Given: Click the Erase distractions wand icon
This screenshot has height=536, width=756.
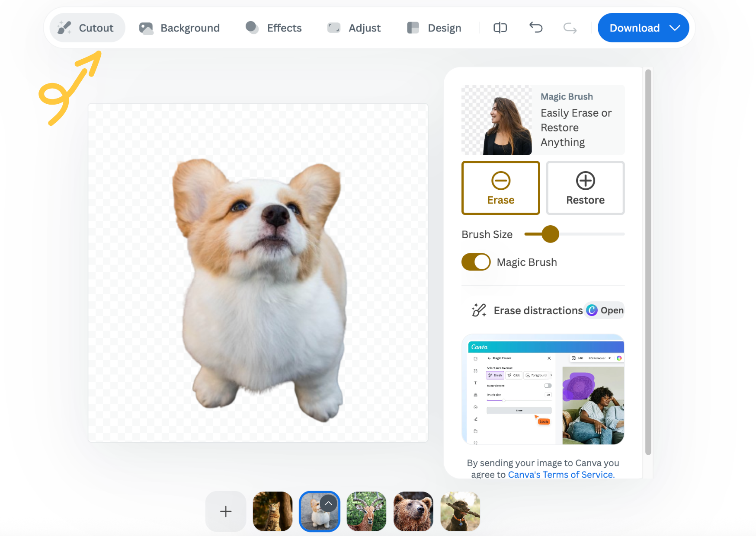Looking at the screenshot, I should point(479,310).
